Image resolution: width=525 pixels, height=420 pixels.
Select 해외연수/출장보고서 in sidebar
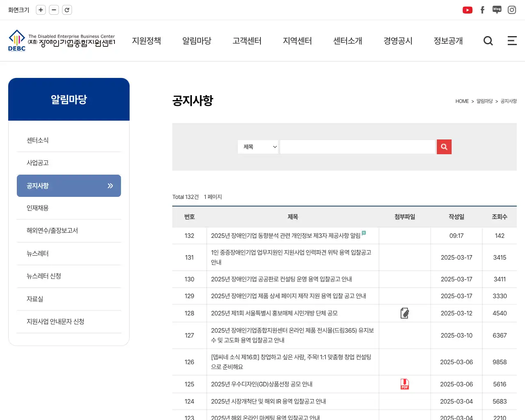pos(69,231)
